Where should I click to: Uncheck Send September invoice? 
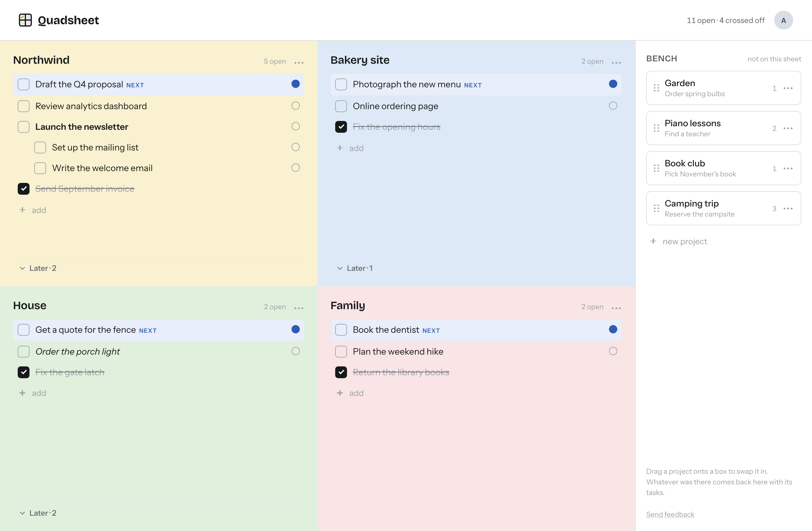click(x=24, y=189)
